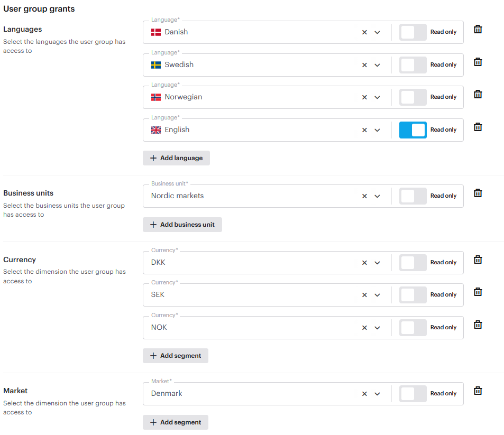This screenshot has width=504, height=435.
Task: Disable Read only toggle for English
Action: (x=413, y=130)
